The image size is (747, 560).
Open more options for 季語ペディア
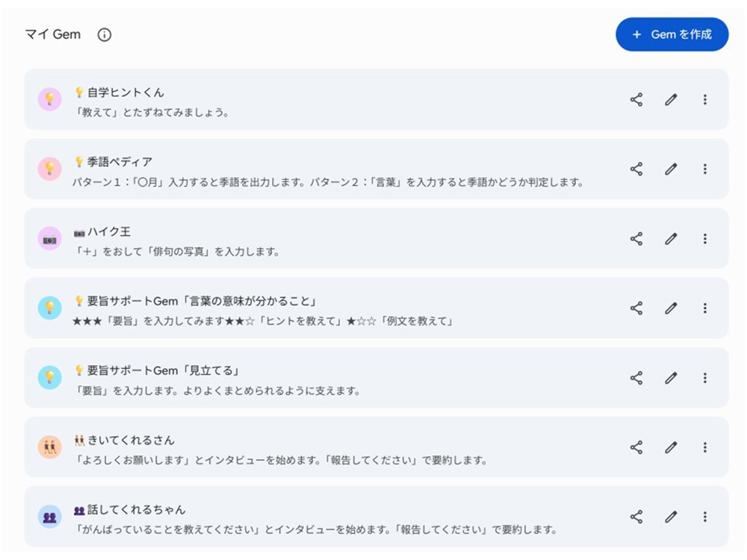point(704,169)
